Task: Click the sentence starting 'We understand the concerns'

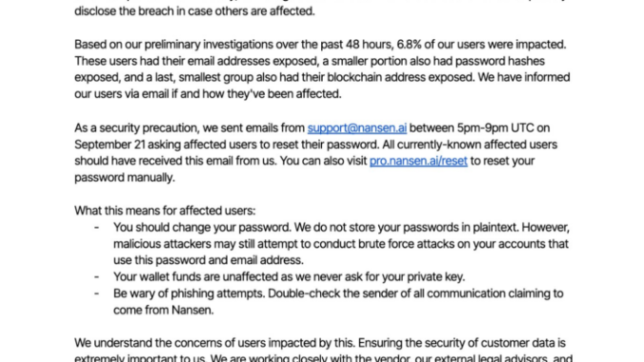Action: [320, 343]
